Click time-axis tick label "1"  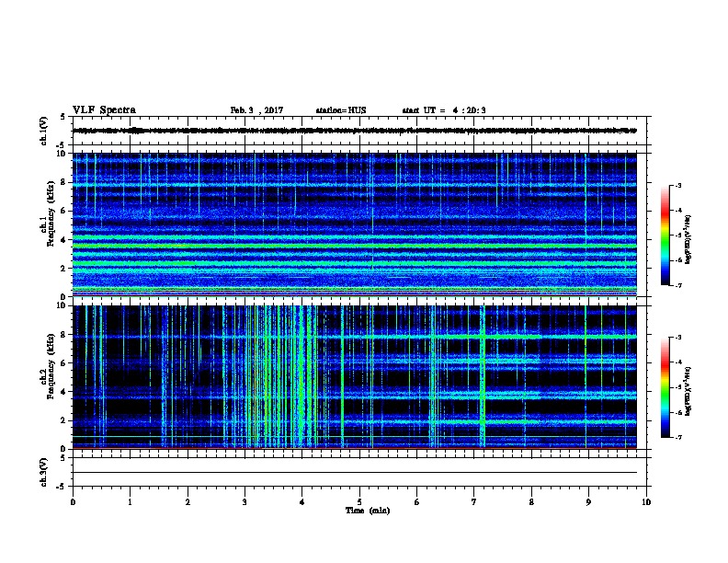pyautogui.click(x=130, y=502)
